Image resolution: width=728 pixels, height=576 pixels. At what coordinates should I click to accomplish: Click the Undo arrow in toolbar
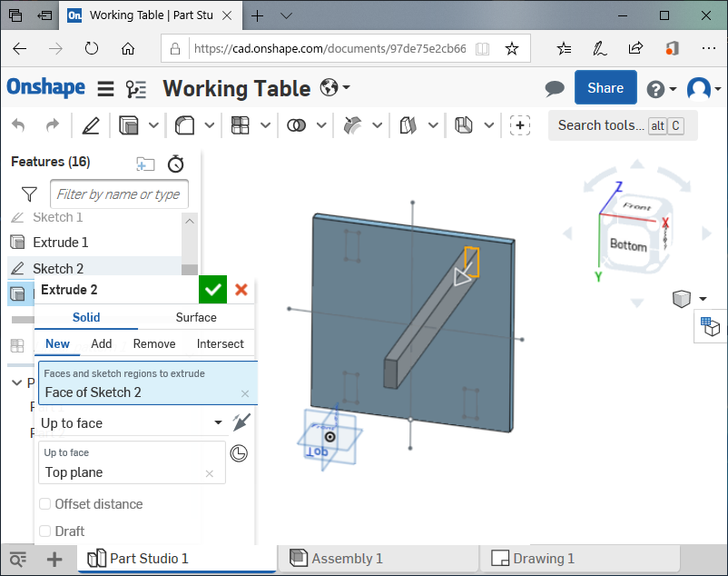(18, 125)
